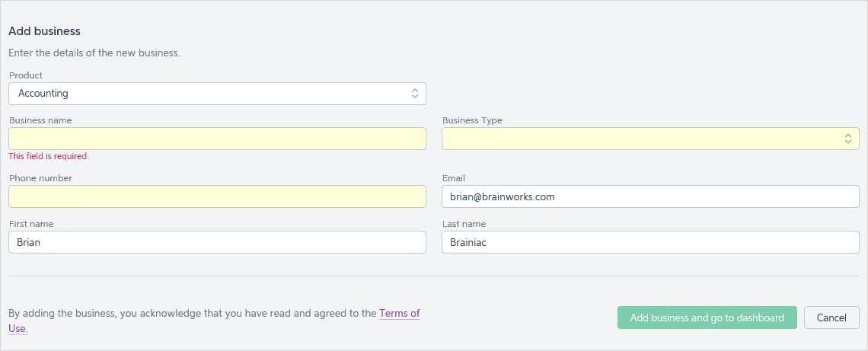
Task: Select the Email field containing brian@brainworks.com
Action: [650, 196]
